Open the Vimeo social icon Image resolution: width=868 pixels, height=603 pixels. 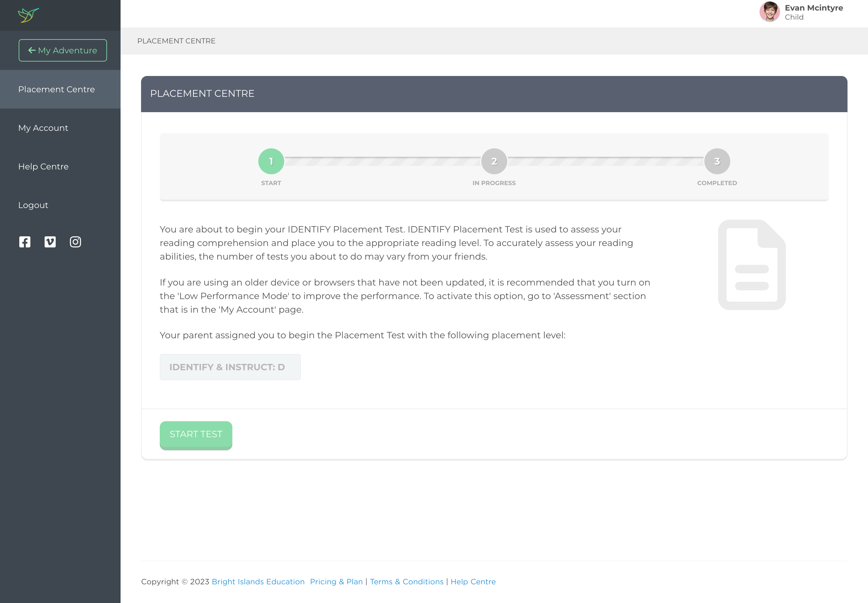50,242
